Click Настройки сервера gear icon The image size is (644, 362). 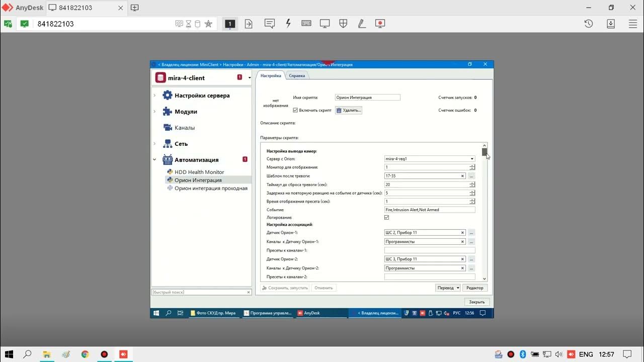pos(168,96)
